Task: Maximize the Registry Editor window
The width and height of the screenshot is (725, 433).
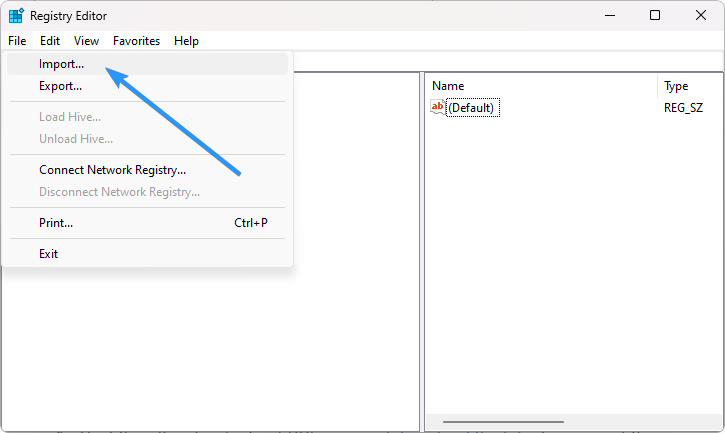Action: pos(655,15)
